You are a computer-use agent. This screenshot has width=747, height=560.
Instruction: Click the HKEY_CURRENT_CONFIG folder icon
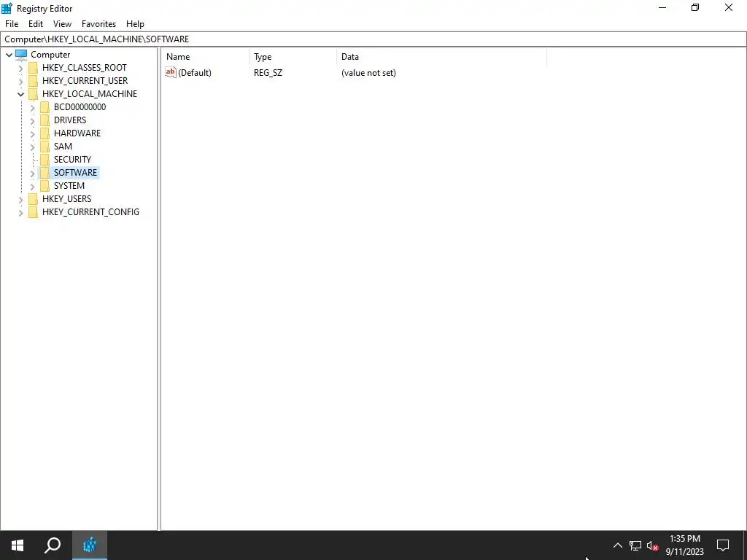pyautogui.click(x=33, y=212)
